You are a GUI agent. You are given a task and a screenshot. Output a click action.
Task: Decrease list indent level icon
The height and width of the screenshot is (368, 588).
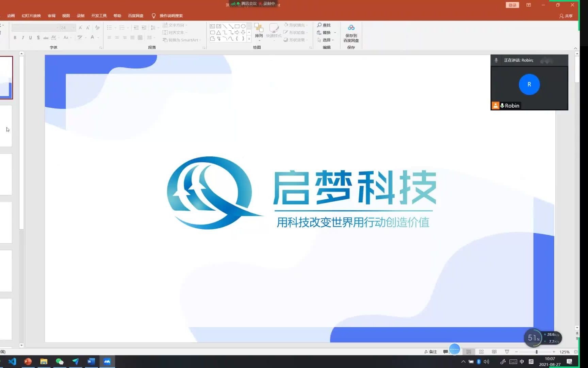[136, 28]
